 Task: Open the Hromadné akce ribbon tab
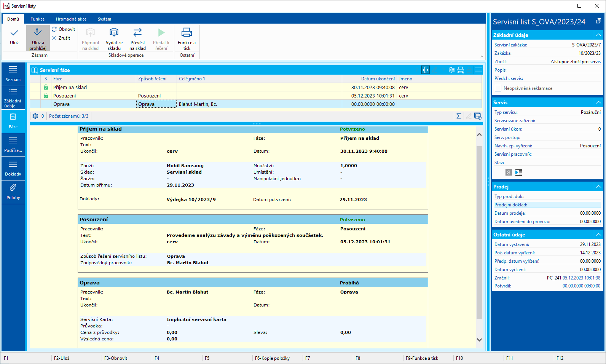[71, 19]
